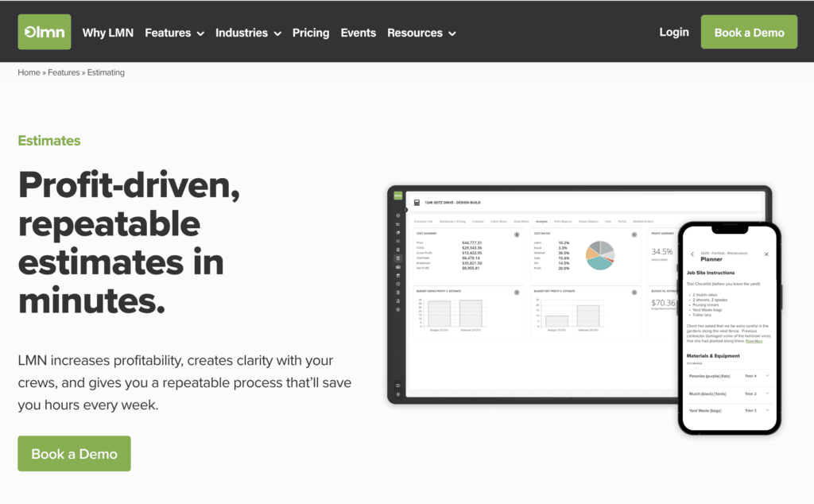Viewport: 814px width, 504px height.
Task: Select the Analysis tab in estimate
Action: [541, 221]
